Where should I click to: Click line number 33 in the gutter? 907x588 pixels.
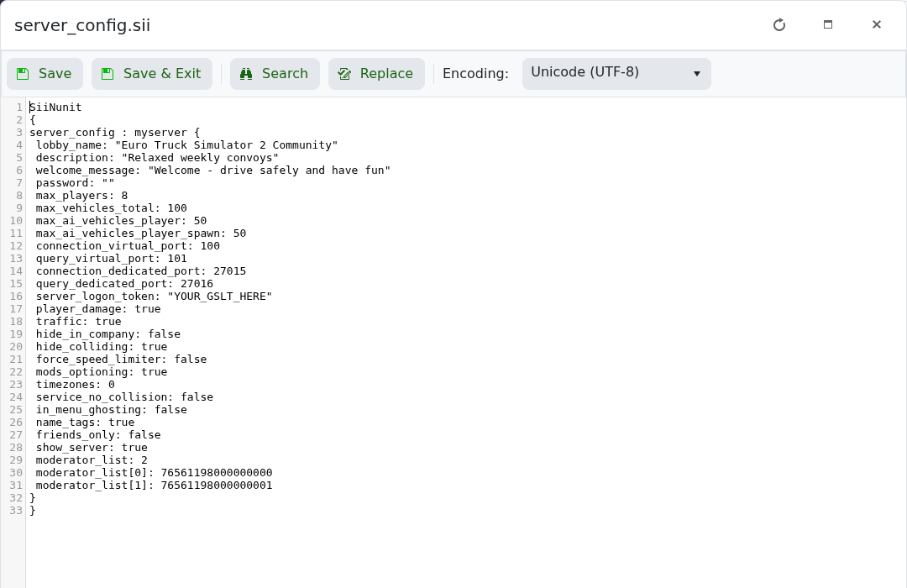tap(16, 511)
